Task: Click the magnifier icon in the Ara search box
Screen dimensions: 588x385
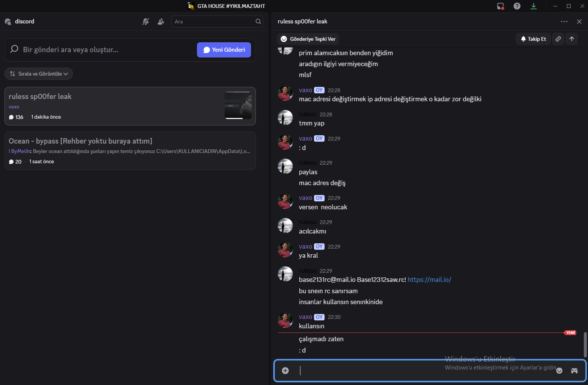Action: point(258,22)
